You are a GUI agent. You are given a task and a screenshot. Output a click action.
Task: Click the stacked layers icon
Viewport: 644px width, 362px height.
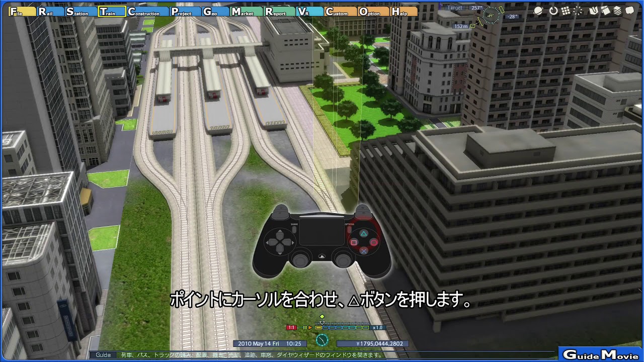tap(617, 11)
